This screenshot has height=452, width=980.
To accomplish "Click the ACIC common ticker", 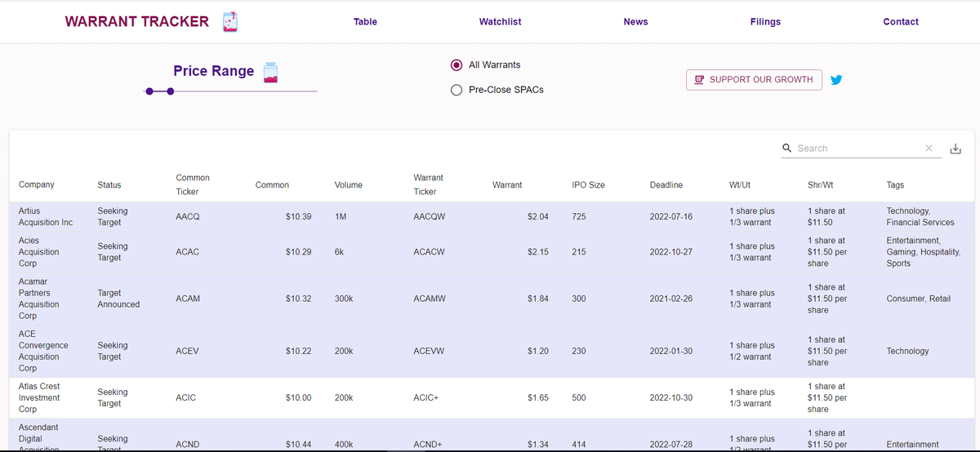I will point(185,397).
